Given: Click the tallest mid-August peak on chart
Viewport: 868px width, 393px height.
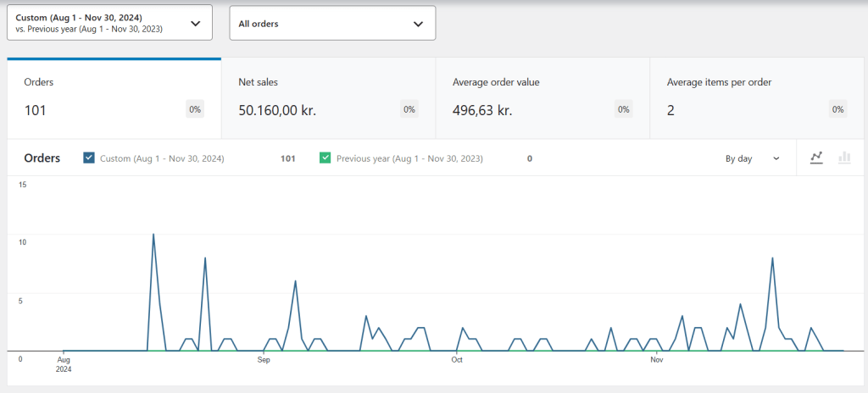Looking at the screenshot, I should [153, 235].
